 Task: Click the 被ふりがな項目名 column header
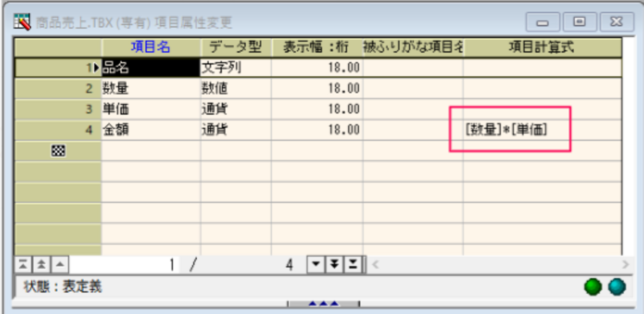[413, 48]
